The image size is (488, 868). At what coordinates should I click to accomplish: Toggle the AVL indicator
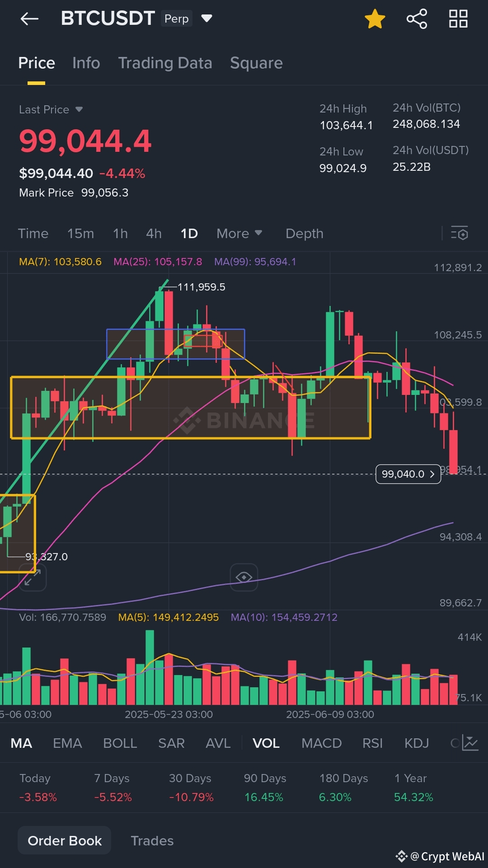[218, 743]
